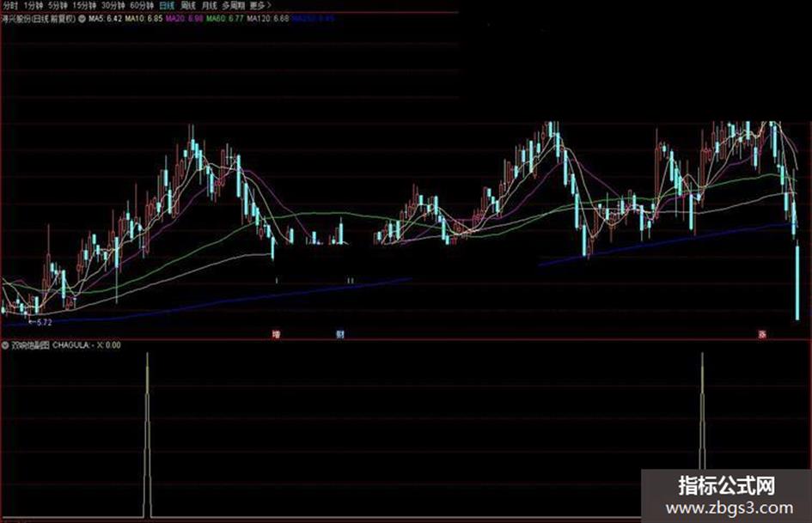Click the red event marker near the chart's right end
This screenshot has width=812, height=523.
[762, 335]
